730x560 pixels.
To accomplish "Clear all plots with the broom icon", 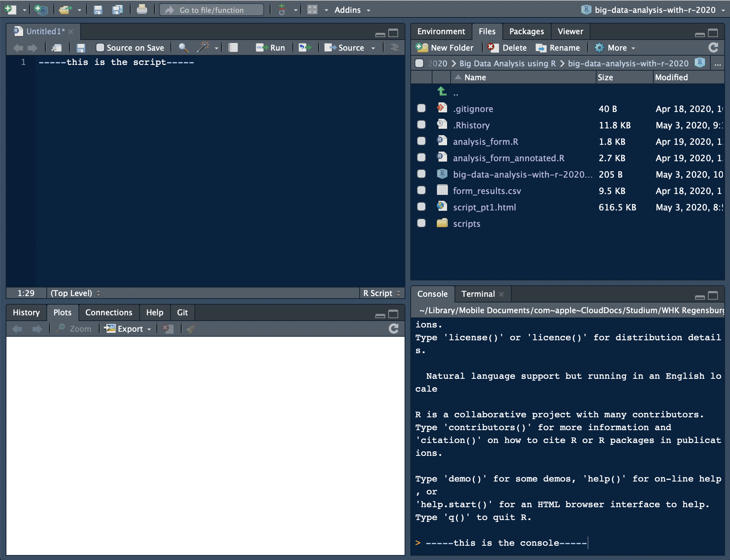I will tap(191, 329).
